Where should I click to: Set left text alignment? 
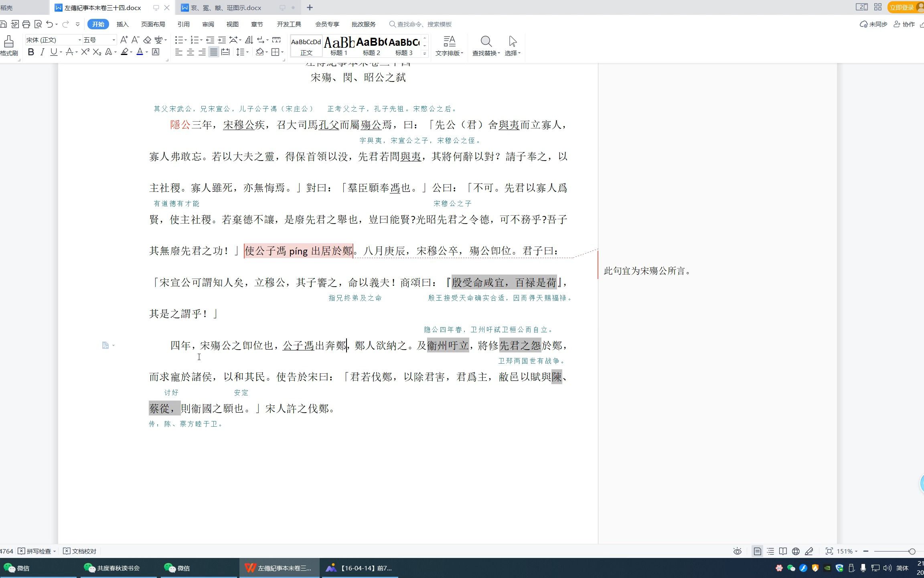179,52
